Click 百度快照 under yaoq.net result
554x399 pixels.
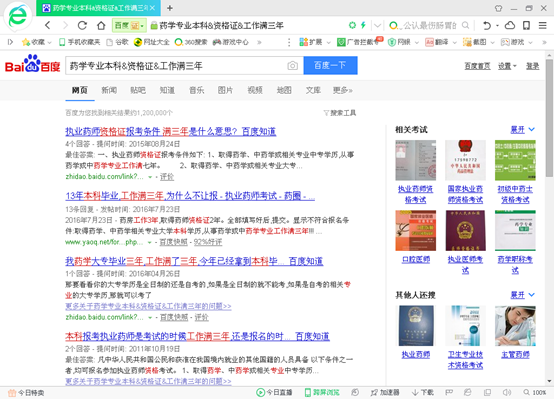173,242
